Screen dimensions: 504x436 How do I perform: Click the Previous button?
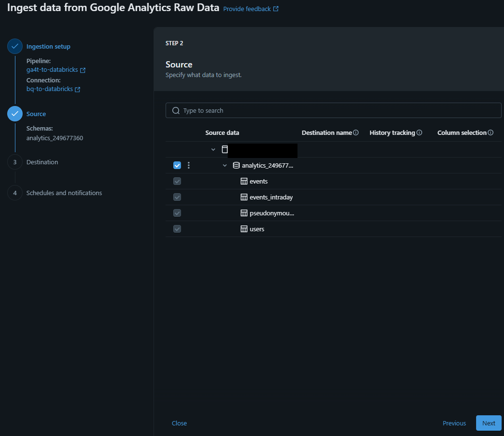(454, 423)
